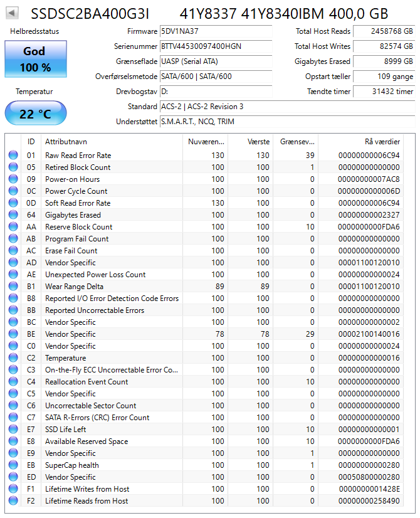Viewport: 420px width, 518px height.
Task: Select the Unexpected Power Loss Count row
Action: click(x=206, y=274)
